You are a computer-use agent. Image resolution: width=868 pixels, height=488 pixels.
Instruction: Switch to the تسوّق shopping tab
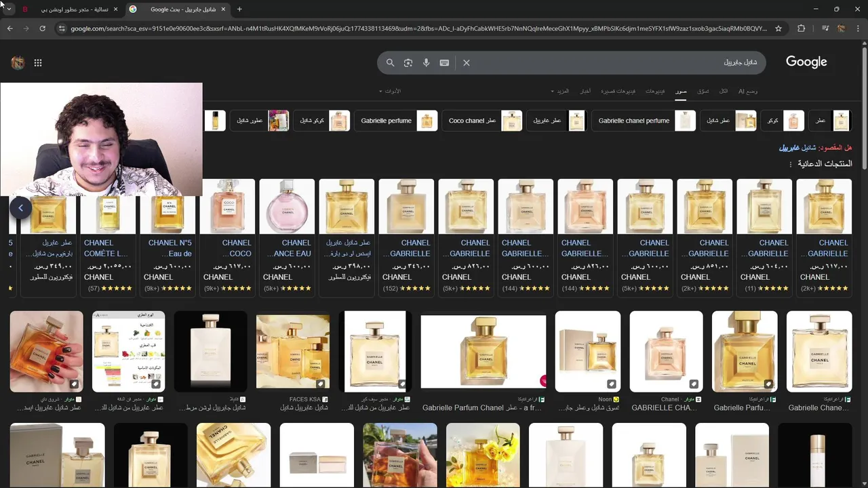point(703,91)
